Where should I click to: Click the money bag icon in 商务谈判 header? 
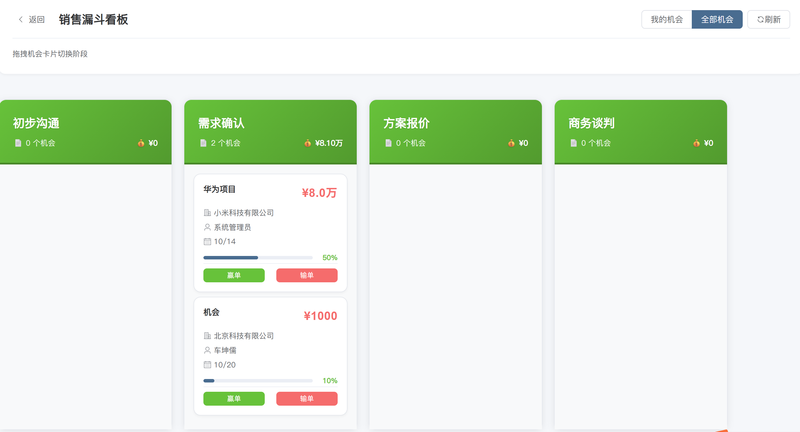[696, 143]
